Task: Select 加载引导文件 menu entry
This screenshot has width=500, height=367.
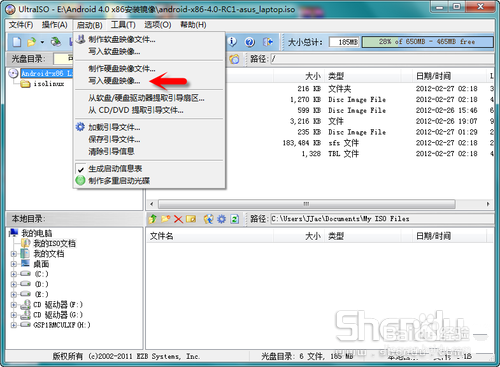Action: pyautogui.click(x=149, y=127)
